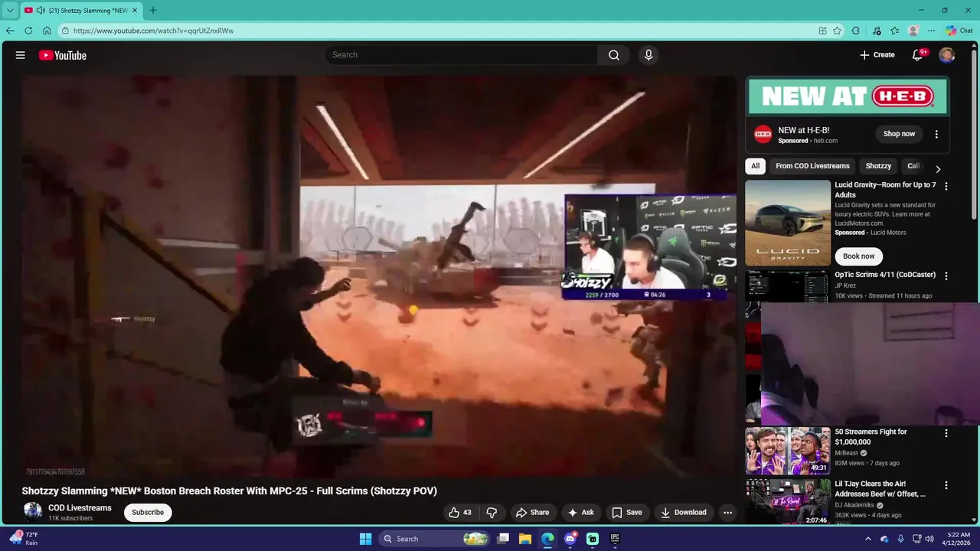Reload the page in browser
The height and width of the screenshot is (551, 980).
28,31
